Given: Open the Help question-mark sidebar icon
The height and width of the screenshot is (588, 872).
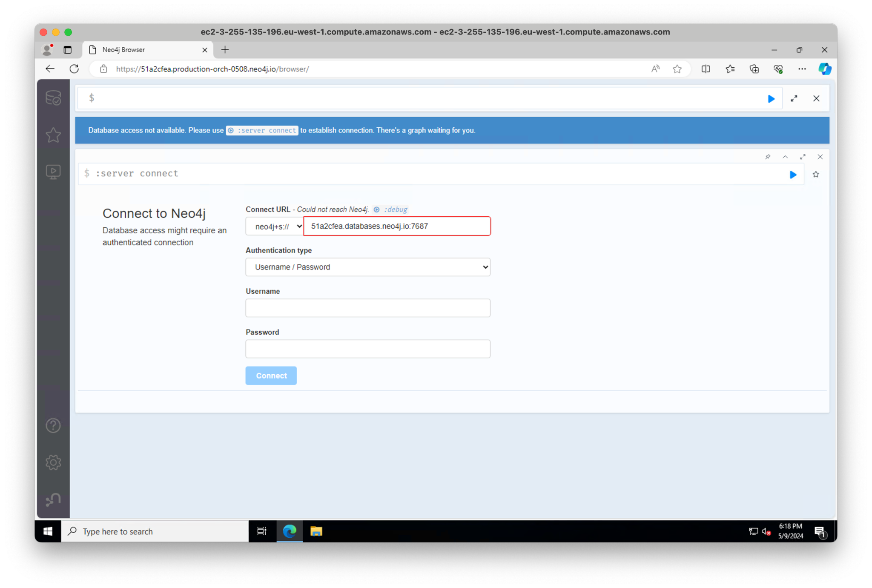Looking at the screenshot, I should point(53,425).
